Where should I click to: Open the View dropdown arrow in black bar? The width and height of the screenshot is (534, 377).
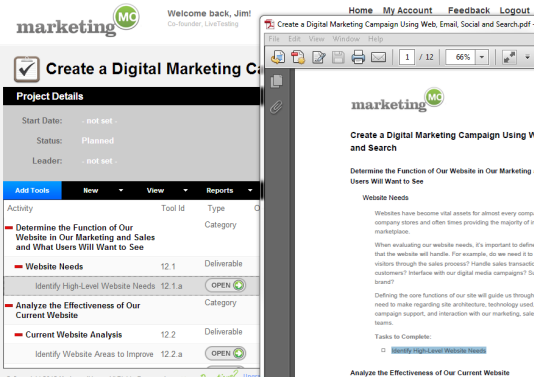click(185, 190)
